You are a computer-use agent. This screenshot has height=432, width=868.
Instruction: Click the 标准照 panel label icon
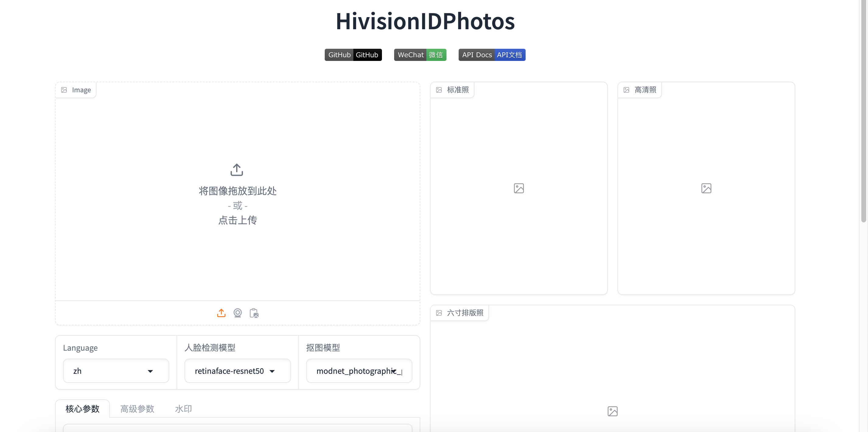(x=439, y=90)
